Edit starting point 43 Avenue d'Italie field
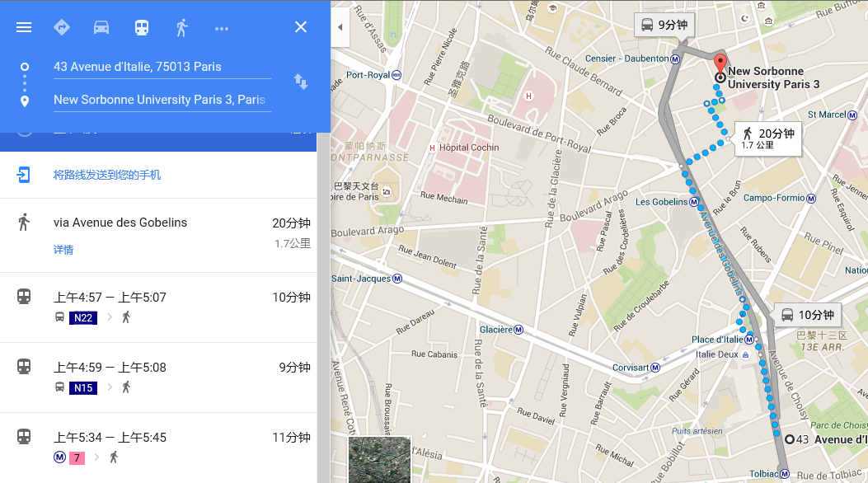The height and width of the screenshot is (483, 868). [162, 67]
